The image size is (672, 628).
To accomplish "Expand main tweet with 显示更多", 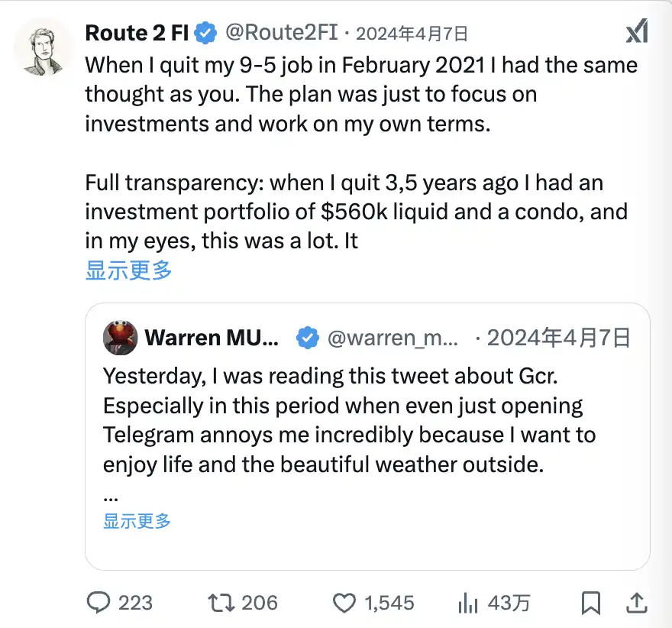I will pos(128,270).
